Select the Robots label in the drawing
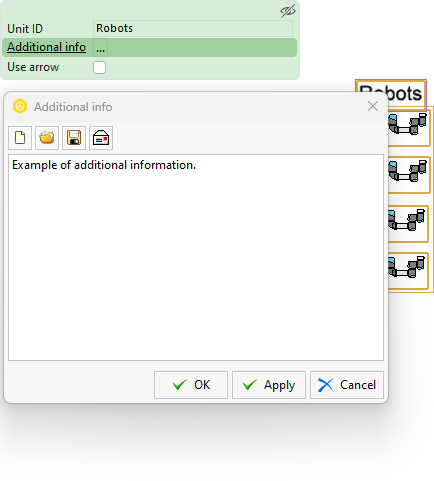This screenshot has width=434, height=481. [x=391, y=93]
